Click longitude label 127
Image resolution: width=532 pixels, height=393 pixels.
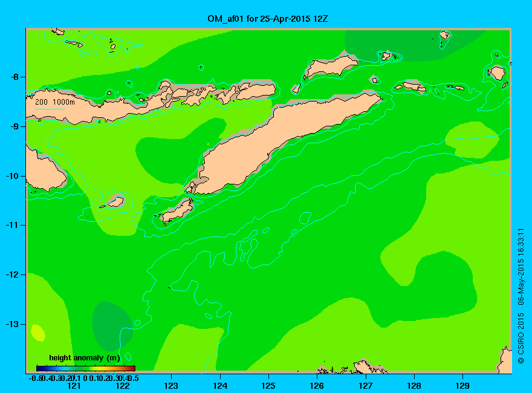click(x=365, y=386)
